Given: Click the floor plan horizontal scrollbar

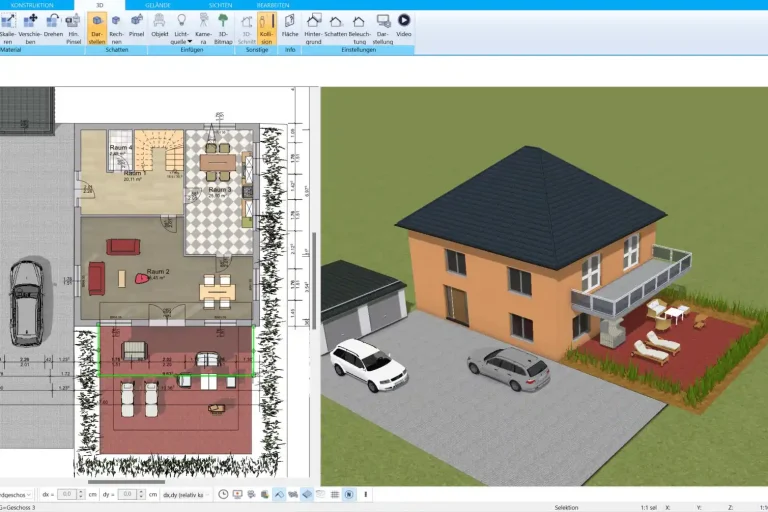Looking at the screenshot, I should tap(126, 482).
